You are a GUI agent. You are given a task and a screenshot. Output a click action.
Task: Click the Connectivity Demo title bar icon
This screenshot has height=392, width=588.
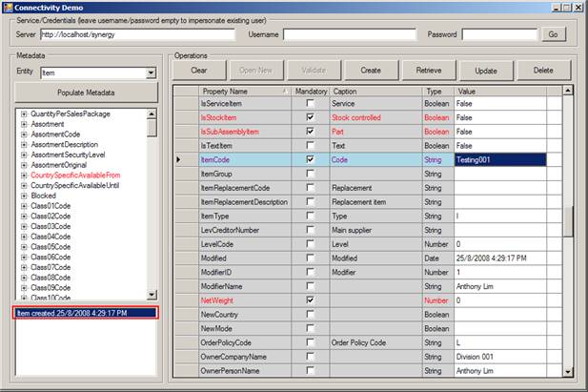pos(8,7)
